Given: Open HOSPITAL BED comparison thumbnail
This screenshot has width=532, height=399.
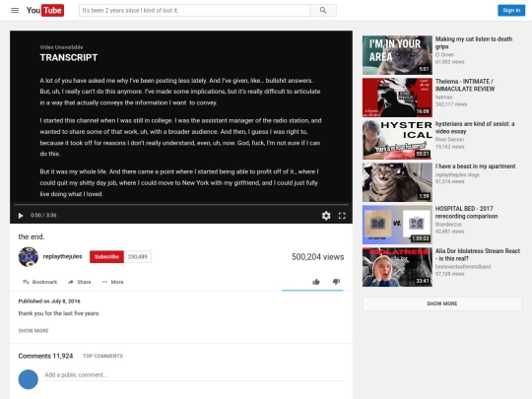Looking at the screenshot, I should (397, 225).
